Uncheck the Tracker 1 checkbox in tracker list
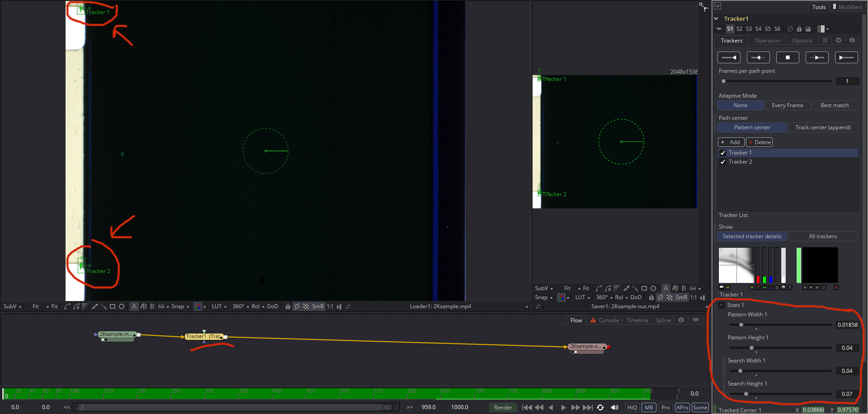The width and height of the screenshot is (868, 414). (722, 153)
